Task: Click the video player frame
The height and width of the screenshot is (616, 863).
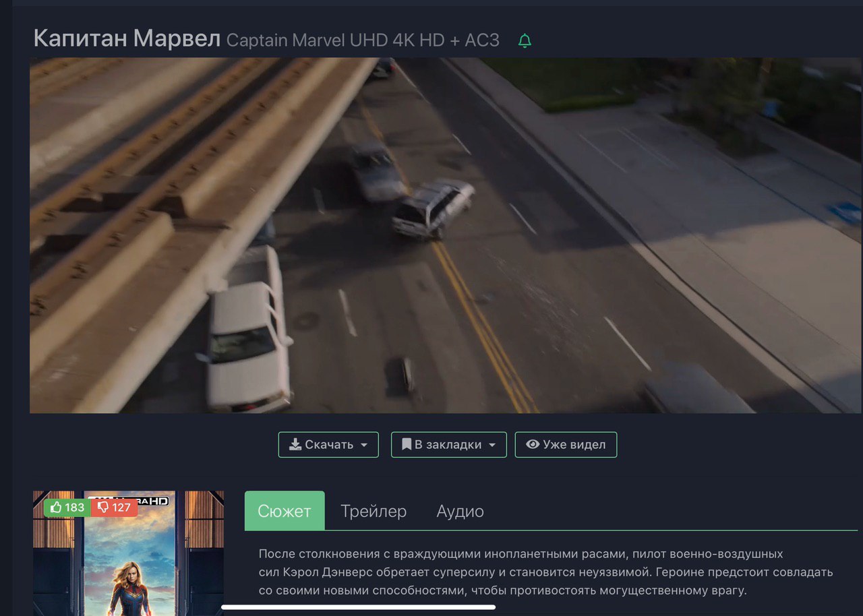Action: pos(446,235)
